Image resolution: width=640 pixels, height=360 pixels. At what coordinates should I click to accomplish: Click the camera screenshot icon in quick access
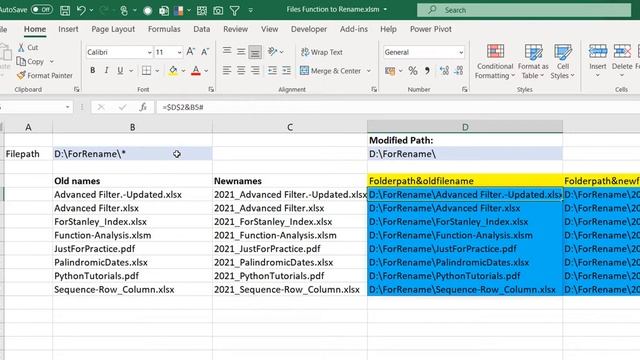[x=218, y=11]
